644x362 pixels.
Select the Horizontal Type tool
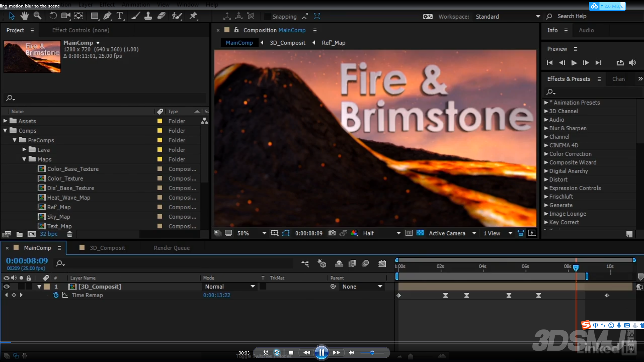tap(120, 16)
